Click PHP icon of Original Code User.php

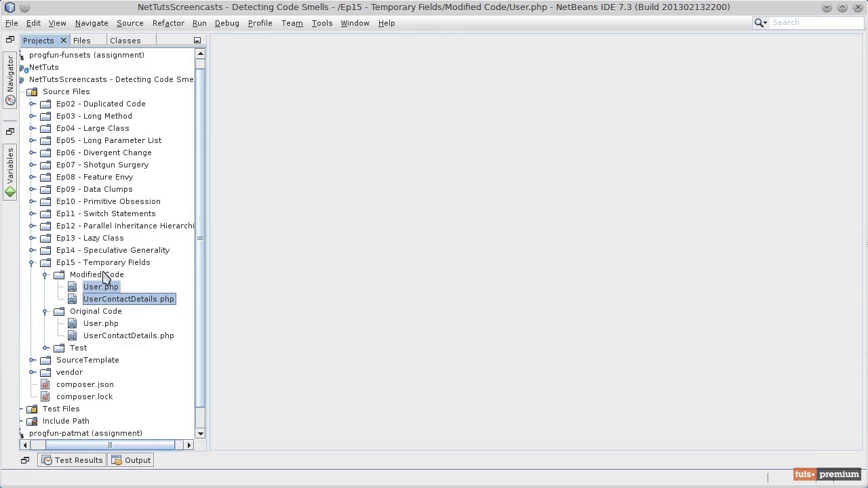[x=73, y=323]
